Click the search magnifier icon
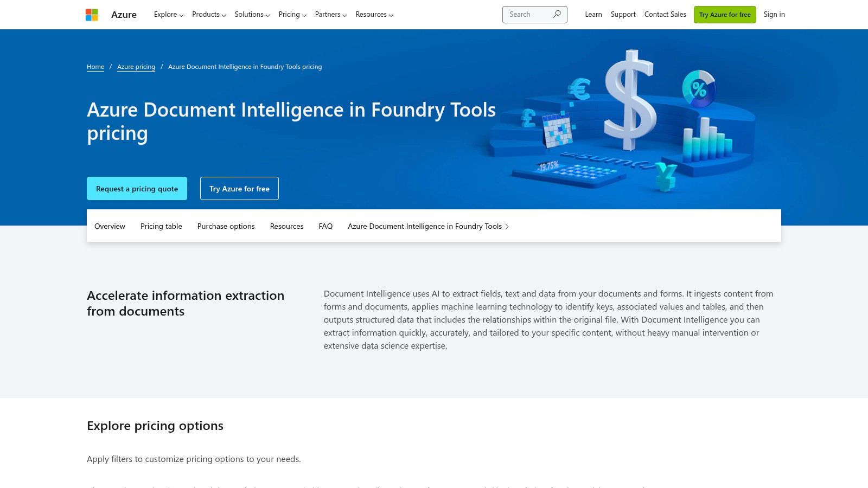Screen dimensions: 868x488 (x=557, y=15)
